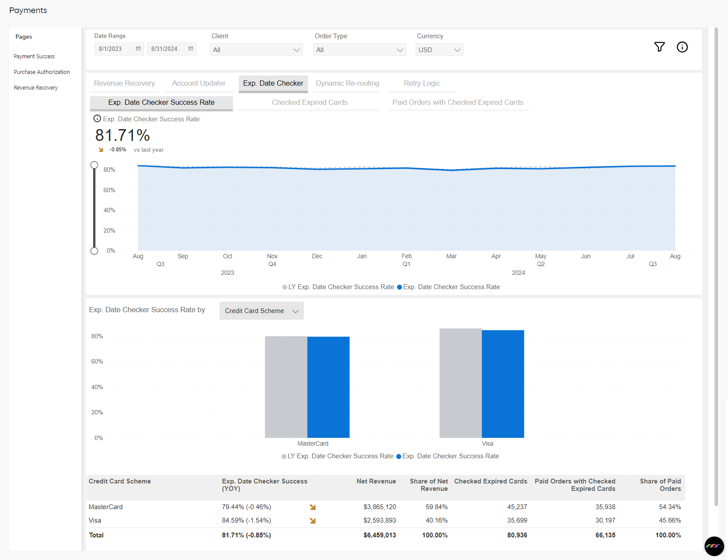Click the bottom handle of the chart zoom slider
This screenshot has height=560, width=728.
tap(94, 251)
